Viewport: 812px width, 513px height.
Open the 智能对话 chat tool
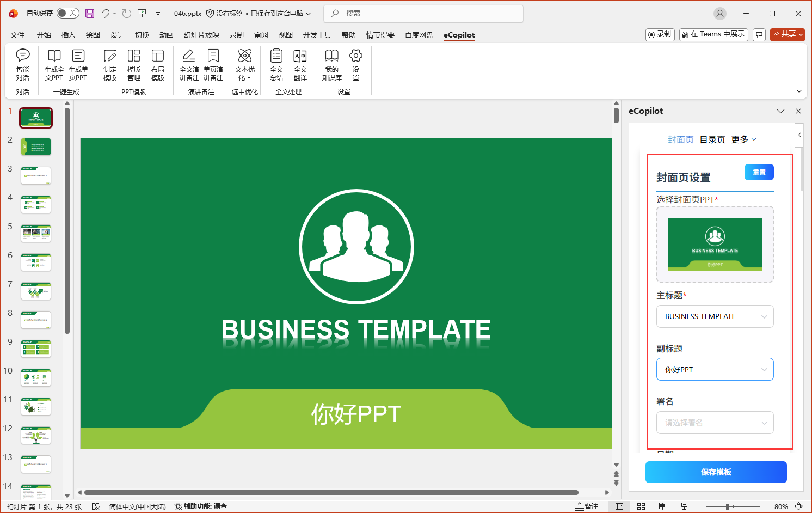click(x=22, y=65)
